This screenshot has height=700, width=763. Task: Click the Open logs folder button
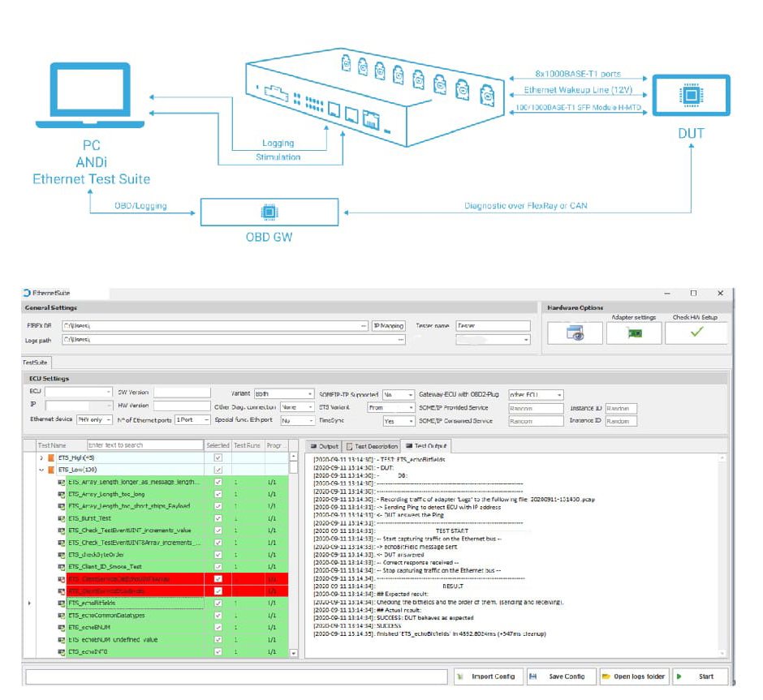point(634,676)
